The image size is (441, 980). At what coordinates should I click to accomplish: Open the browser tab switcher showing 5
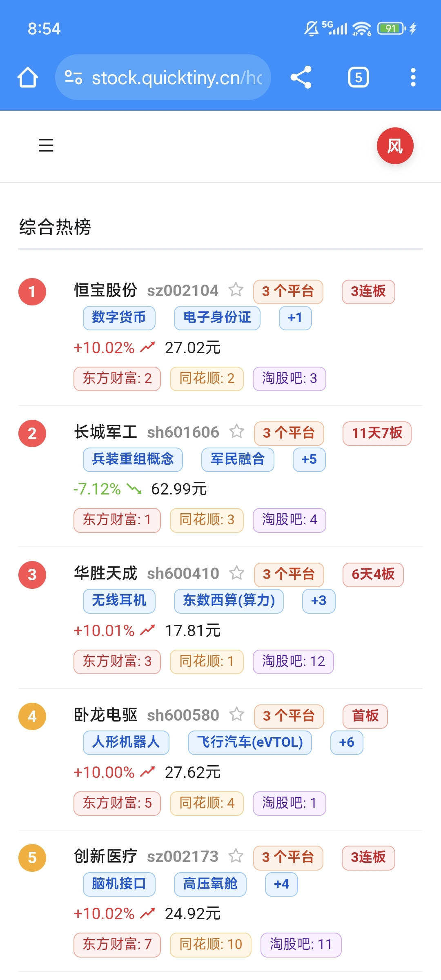point(359,77)
